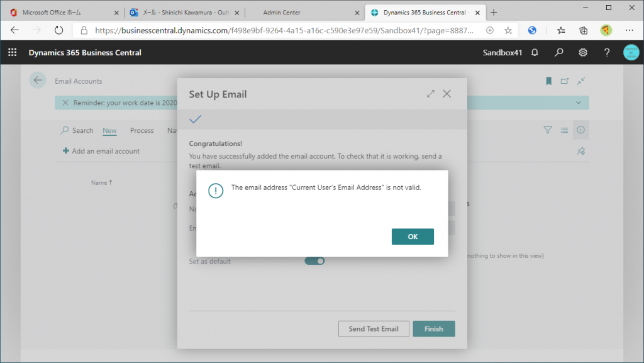The width and height of the screenshot is (644, 363).
Task: Add this page to favorites star
Action: click(x=508, y=30)
